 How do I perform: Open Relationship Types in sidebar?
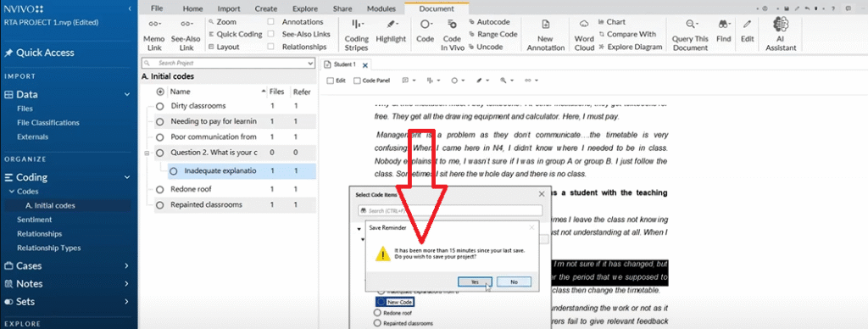(48, 248)
